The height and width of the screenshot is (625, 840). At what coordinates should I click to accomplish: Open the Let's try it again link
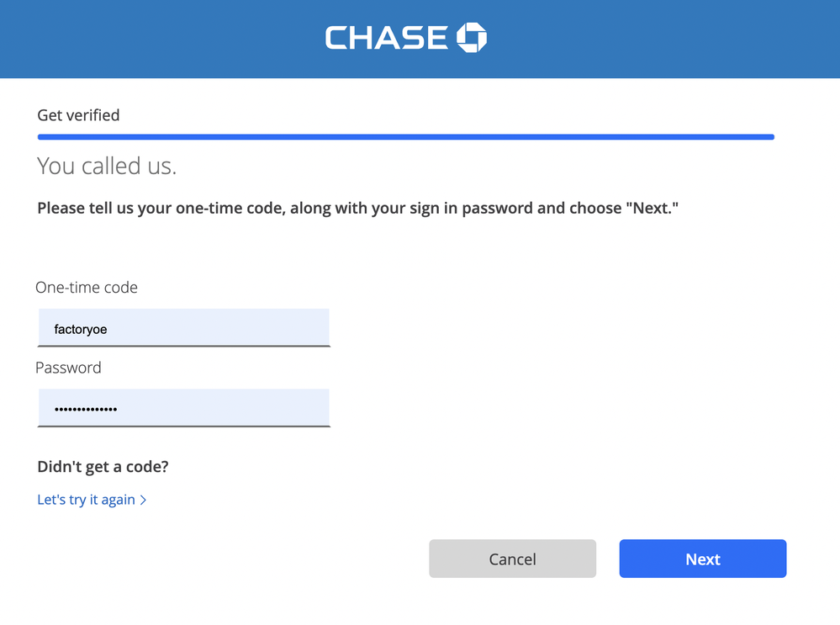tap(86, 500)
